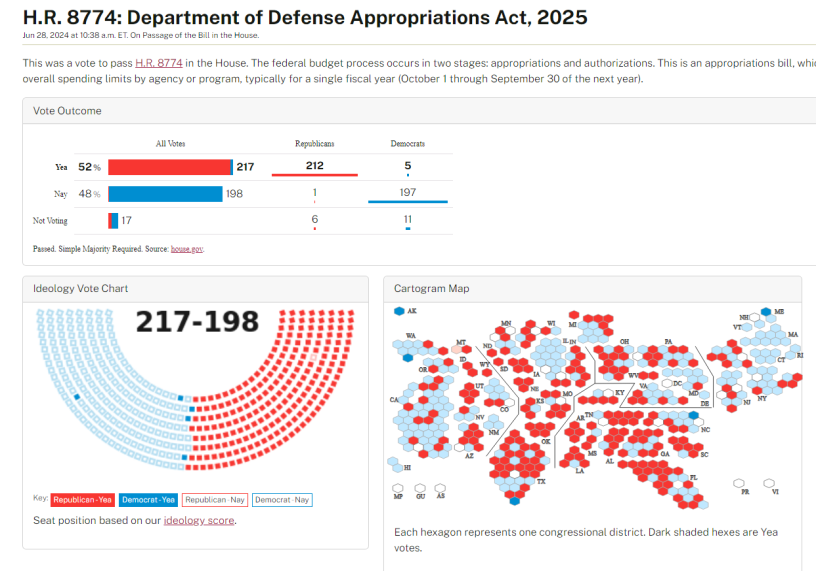The height and width of the screenshot is (571, 816).
Task: Open the H.R. 8774 bill link
Action: [x=159, y=63]
